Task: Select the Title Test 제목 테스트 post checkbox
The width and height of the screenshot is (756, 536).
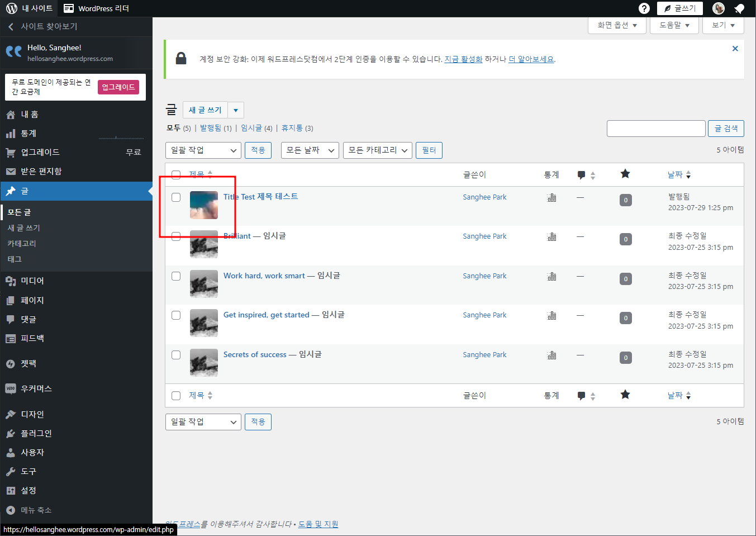Action: coord(176,197)
